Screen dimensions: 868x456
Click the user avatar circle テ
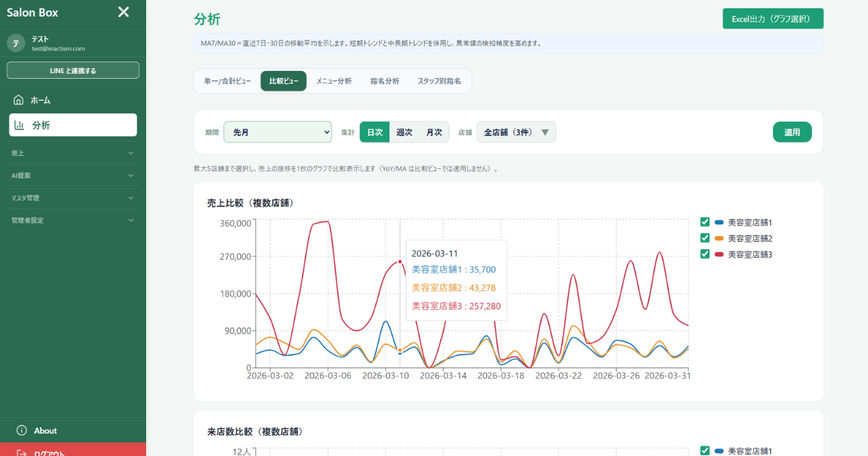click(x=16, y=43)
